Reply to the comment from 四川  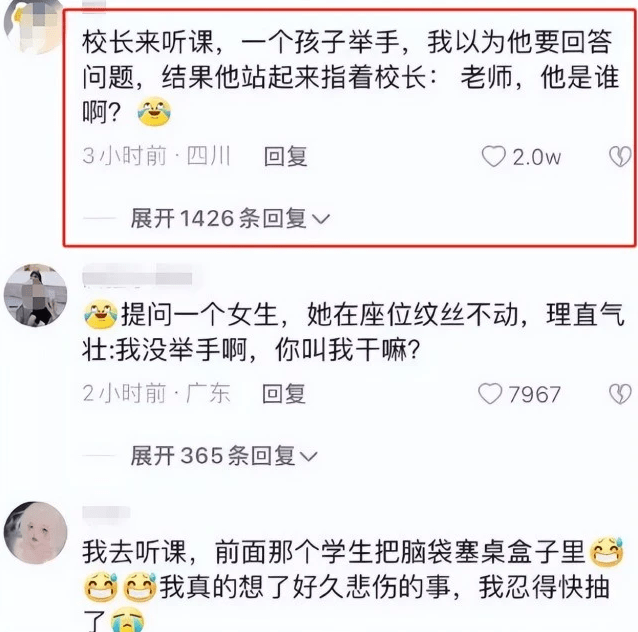[x=286, y=156]
